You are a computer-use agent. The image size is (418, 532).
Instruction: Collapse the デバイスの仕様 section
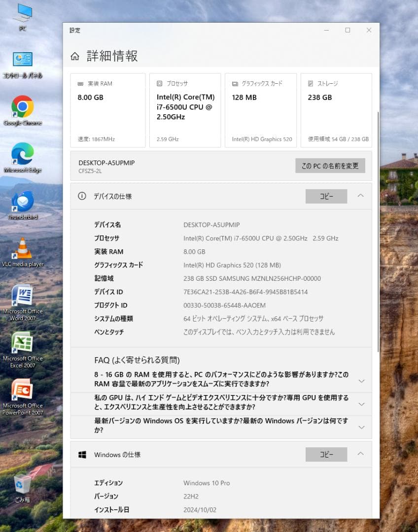point(360,196)
